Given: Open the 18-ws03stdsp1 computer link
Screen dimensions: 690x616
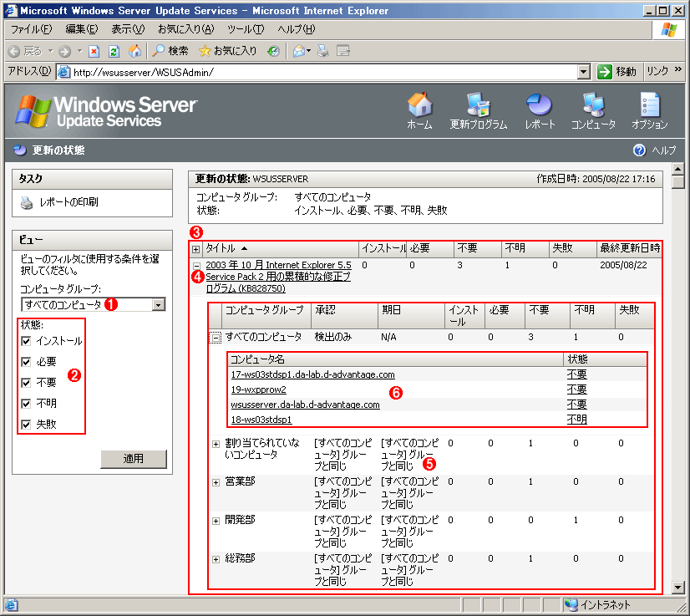Looking at the screenshot, I should (x=261, y=420).
